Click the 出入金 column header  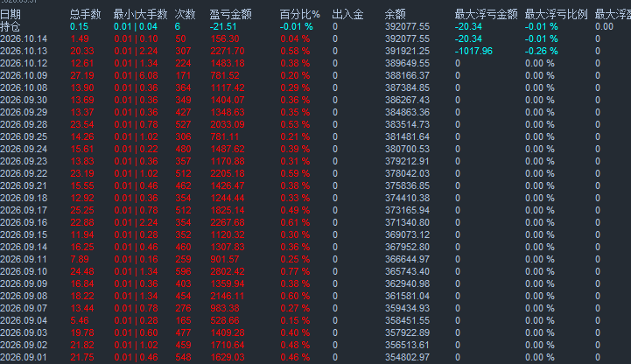pos(347,15)
